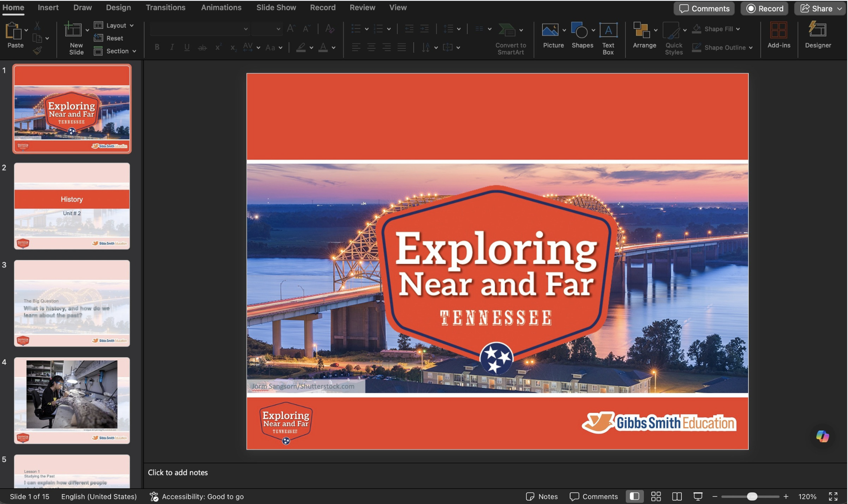Open the font size combo box
Image resolution: width=848 pixels, height=504 pixels.
click(x=267, y=29)
